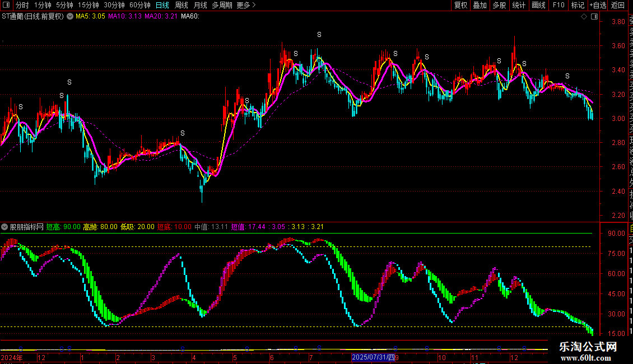
Task: Open the moving average settings dropdown beside ST通葡
Action: click(70, 16)
